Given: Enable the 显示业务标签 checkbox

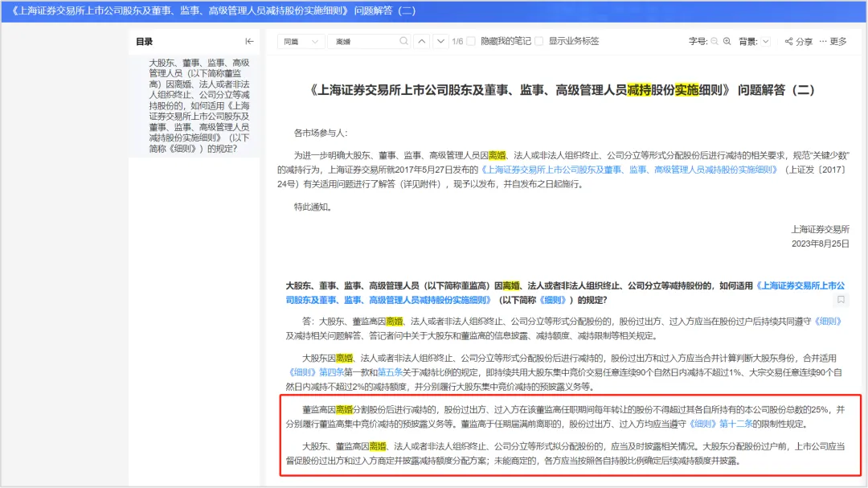Looking at the screenshot, I should pyautogui.click(x=539, y=42).
